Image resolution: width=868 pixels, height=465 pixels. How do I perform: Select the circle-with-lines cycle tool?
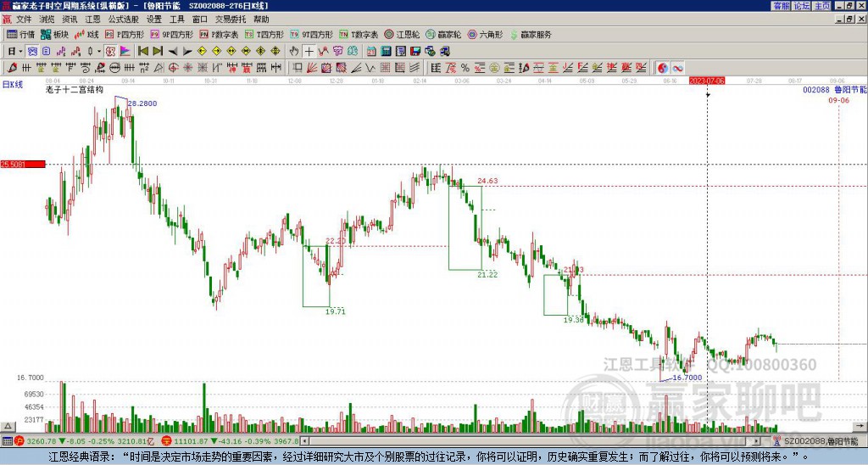[x=114, y=68]
